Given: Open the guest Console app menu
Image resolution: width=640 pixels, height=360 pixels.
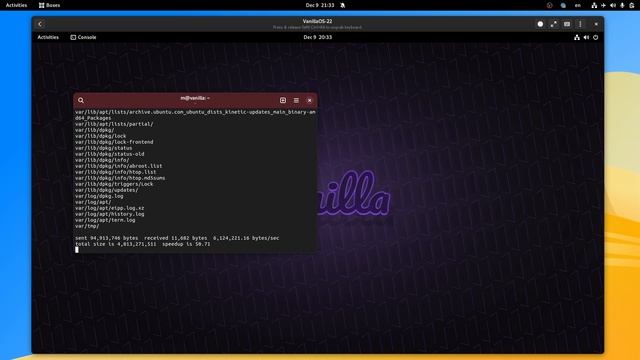Looking at the screenshot, I should (83, 37).
